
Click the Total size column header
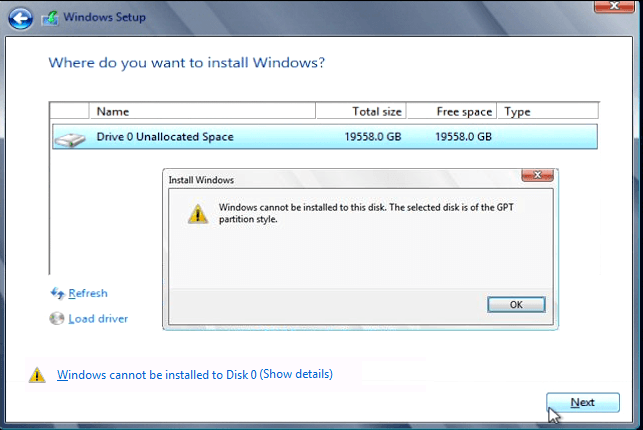point(361,111)
